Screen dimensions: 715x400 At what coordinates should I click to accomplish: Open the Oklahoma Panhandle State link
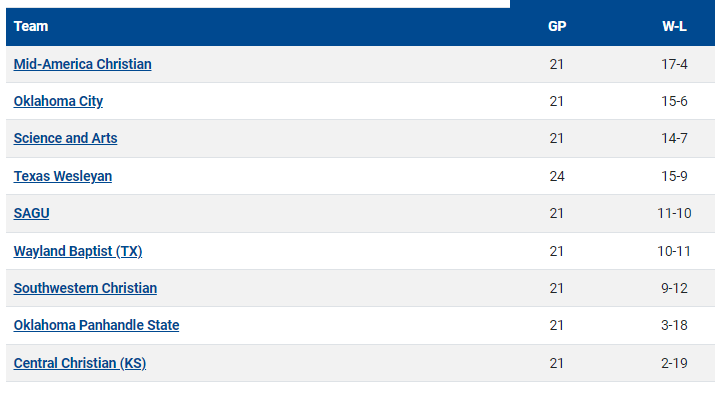click(x=96, y=325)
